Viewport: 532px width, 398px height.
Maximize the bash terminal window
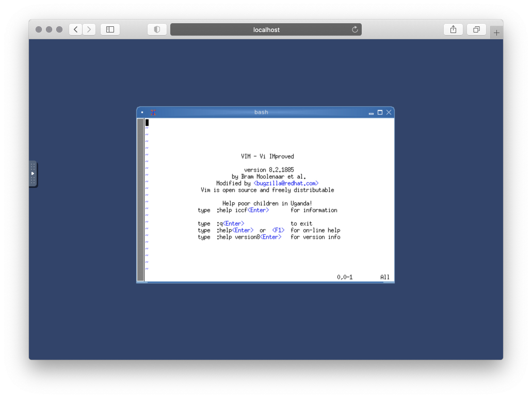point(380,112)
